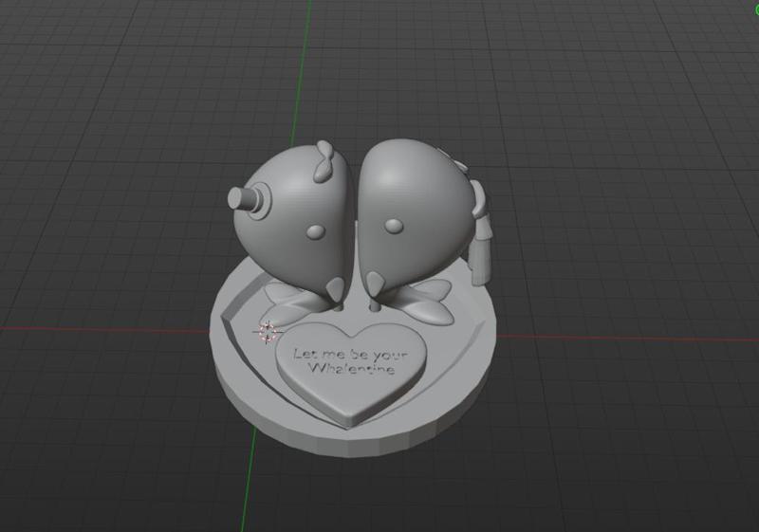Click the 3D cursor in the viewport
The image size is (759, 532).
pyautogui.click(x=268, y=332)
